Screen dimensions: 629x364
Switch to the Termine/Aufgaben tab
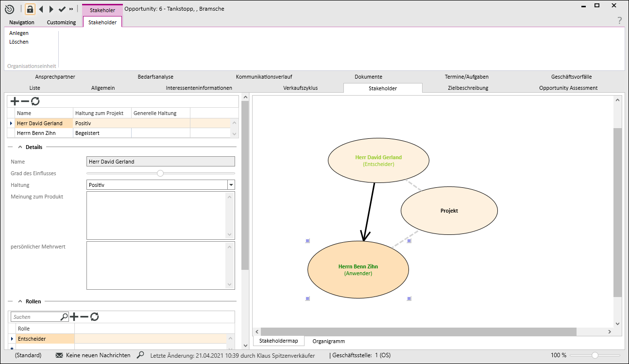click(x=467, y=77)
